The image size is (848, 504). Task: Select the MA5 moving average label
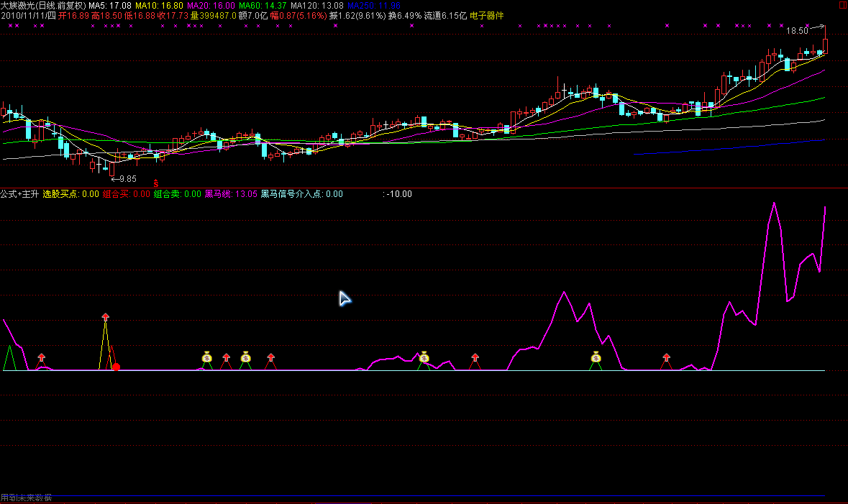click(109, 5)
